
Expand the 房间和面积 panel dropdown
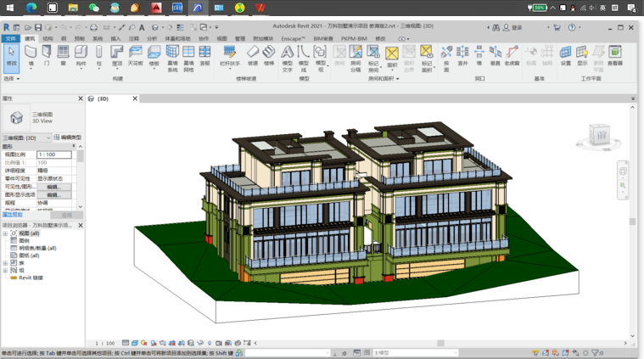(384, 78)
